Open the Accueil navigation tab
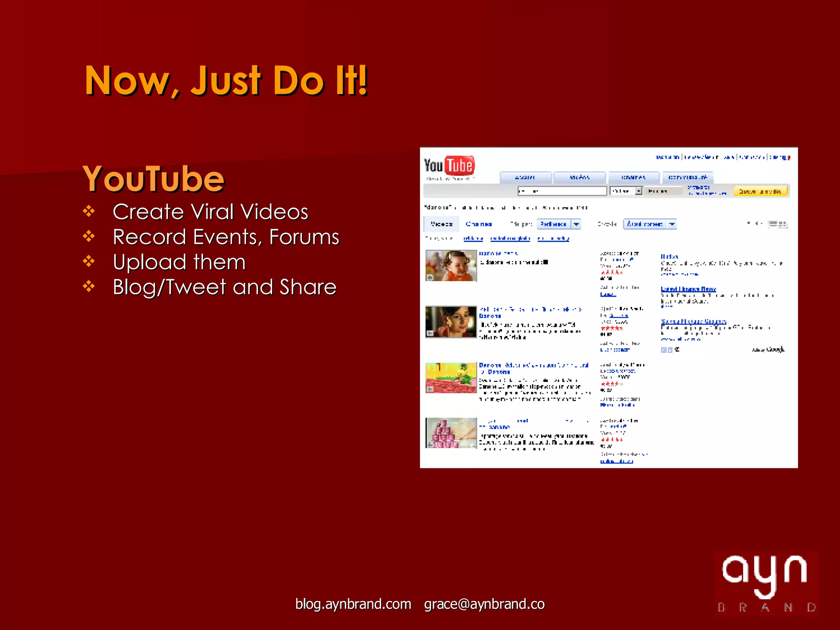Viewport: 840px width, 630px height. tap(525, 178)
